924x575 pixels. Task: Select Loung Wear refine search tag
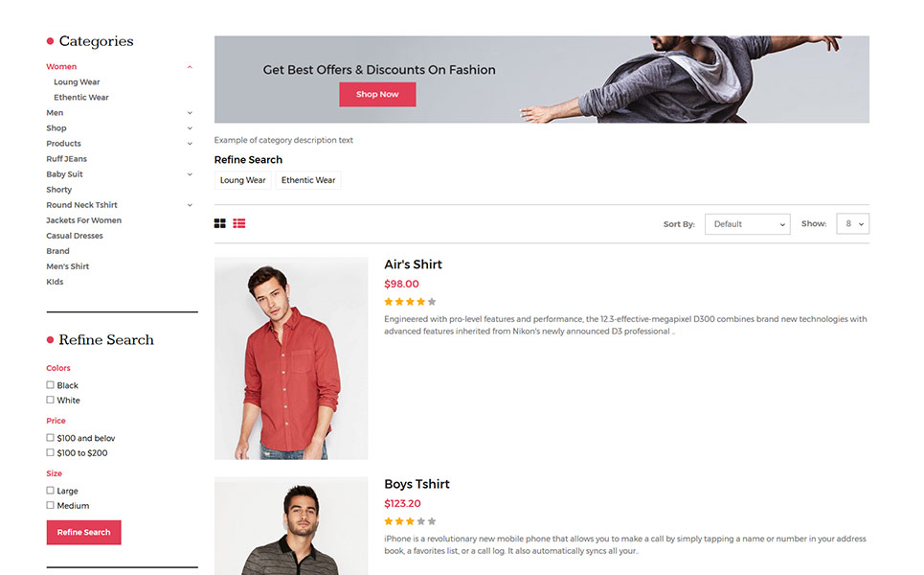[243, 180]
